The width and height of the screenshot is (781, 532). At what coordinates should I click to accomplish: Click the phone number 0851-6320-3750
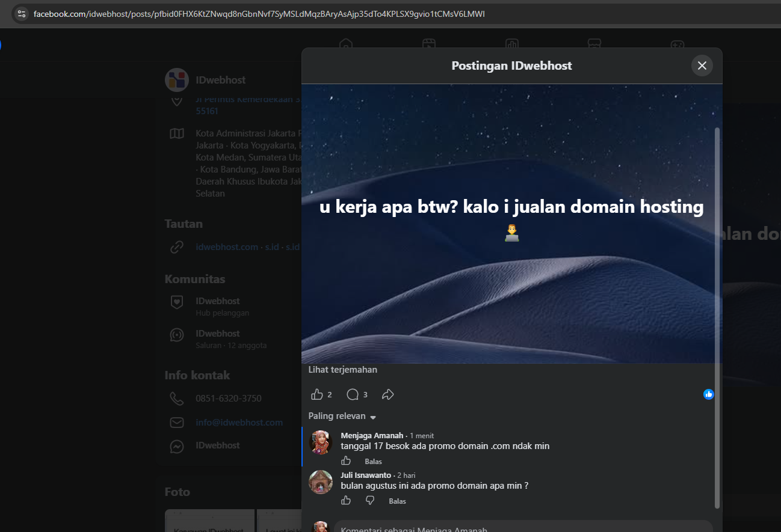(229, 398)
